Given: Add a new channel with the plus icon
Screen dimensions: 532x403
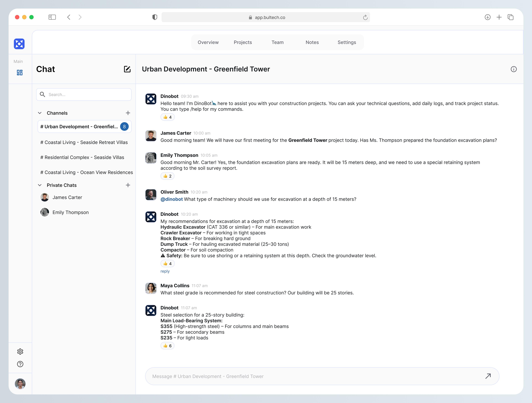Looking at the screenshot, I should coord(128,113).
